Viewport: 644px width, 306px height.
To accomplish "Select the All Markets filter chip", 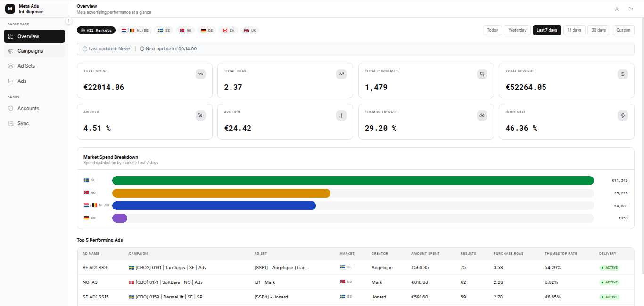I will tap(96, 30).
